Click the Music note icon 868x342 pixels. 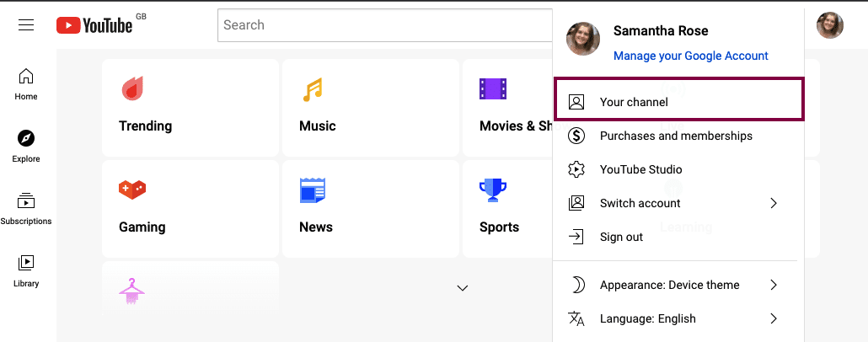(312, 89)
